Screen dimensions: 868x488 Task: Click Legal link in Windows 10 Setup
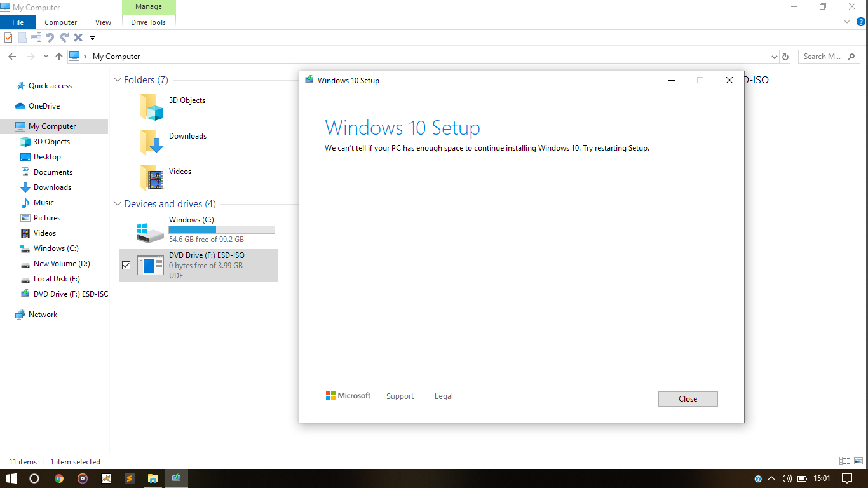(x=444, y=396)
